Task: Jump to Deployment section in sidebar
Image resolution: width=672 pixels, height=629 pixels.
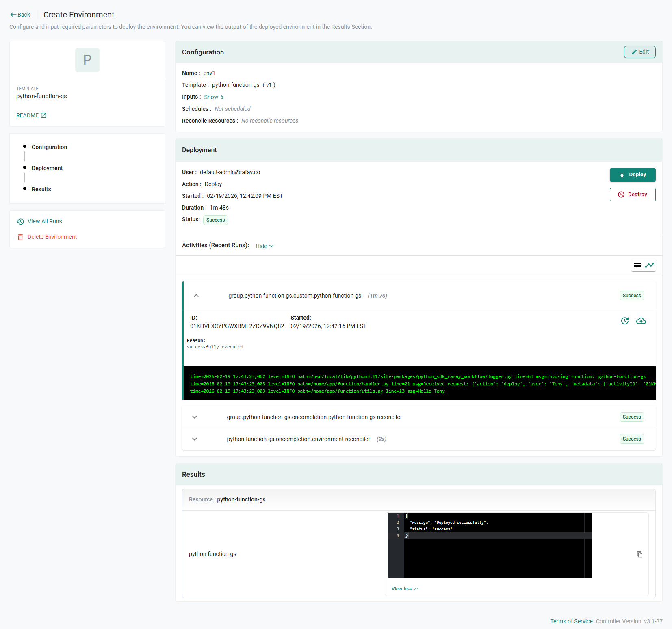Action: [x=47, y=168]
